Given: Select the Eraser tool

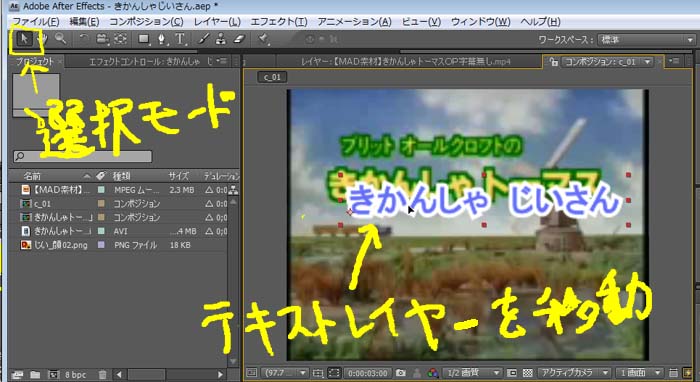Looking at the screenshot, I should tap(239, 39).
